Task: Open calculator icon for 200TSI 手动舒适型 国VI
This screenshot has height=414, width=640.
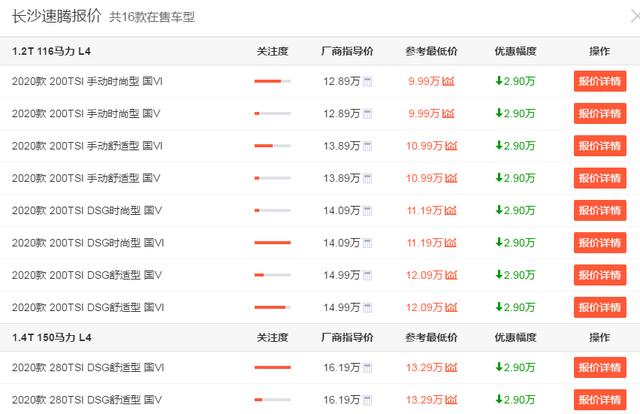Action: point(367,146)
